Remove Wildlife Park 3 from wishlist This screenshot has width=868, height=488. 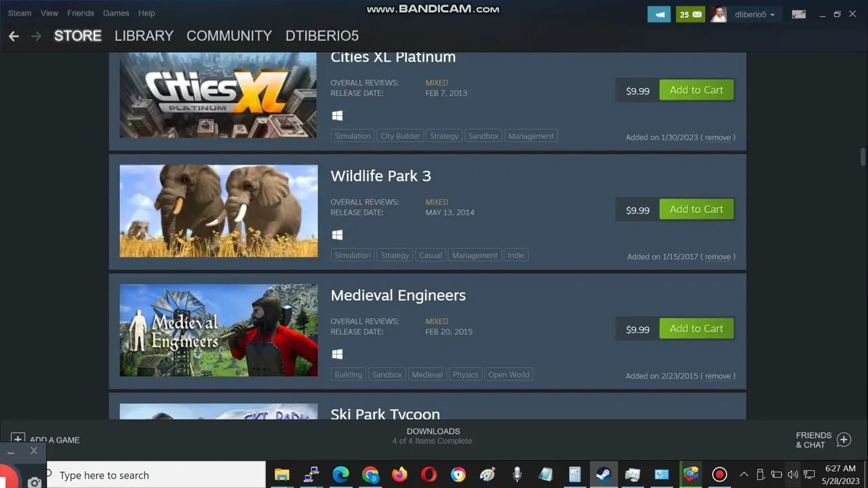tap(717, 257)
